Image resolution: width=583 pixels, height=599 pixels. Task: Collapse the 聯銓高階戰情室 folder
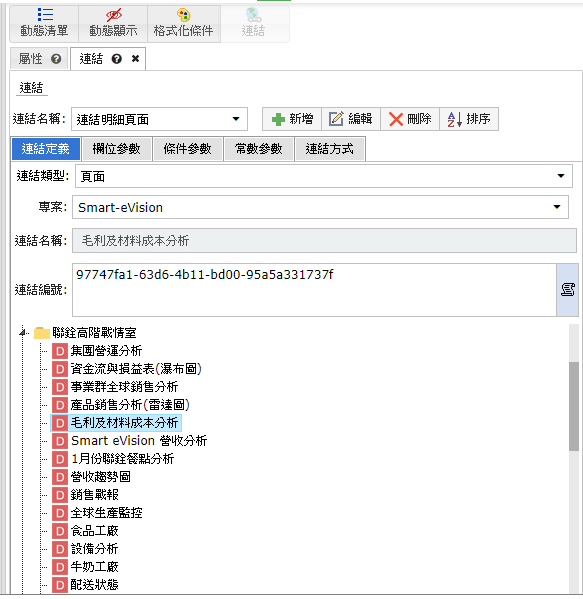pos(23,333)
